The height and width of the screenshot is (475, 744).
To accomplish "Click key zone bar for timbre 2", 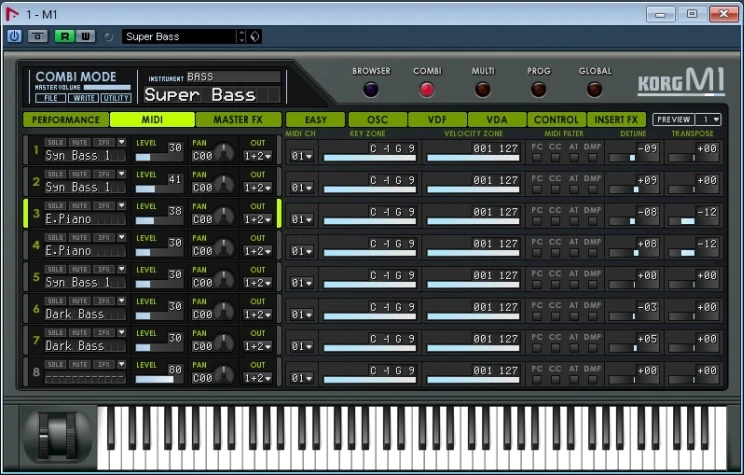I will 370,190.
